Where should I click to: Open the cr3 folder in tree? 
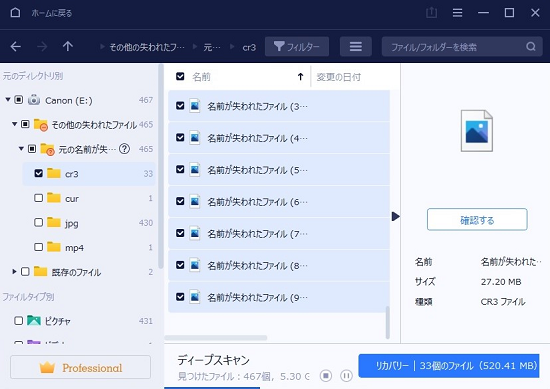pos(89,174)
